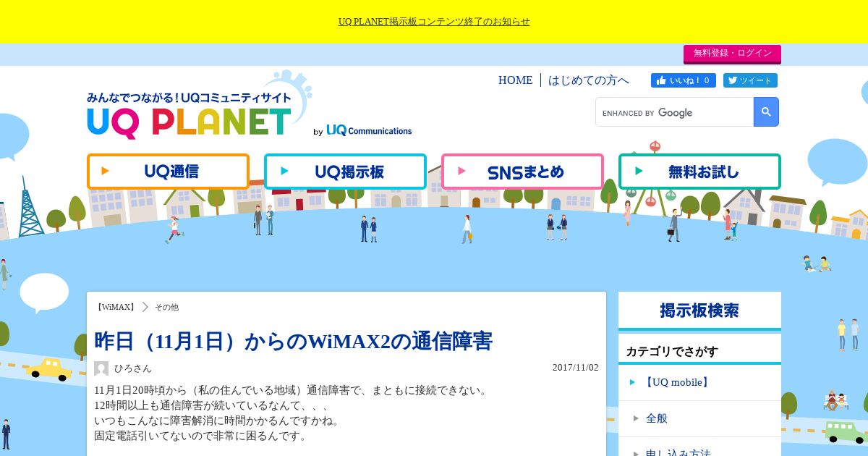Click the post date 2017/11/02
Viewport: 868px width, 456px height.
pyautogui.click(x=576, y=368)
